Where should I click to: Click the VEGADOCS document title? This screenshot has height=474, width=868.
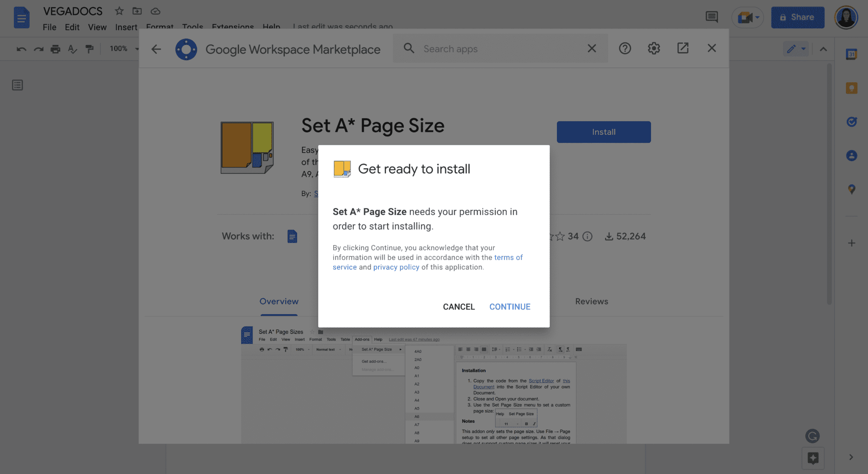pos(73,11)
